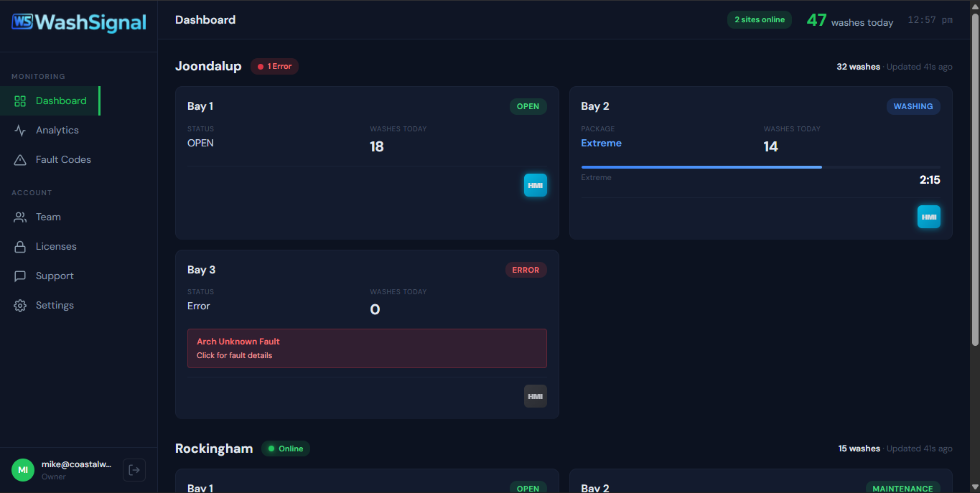Screen dimensions: 980x493
Task: Click the logout arrow icon
Action: 134,470
